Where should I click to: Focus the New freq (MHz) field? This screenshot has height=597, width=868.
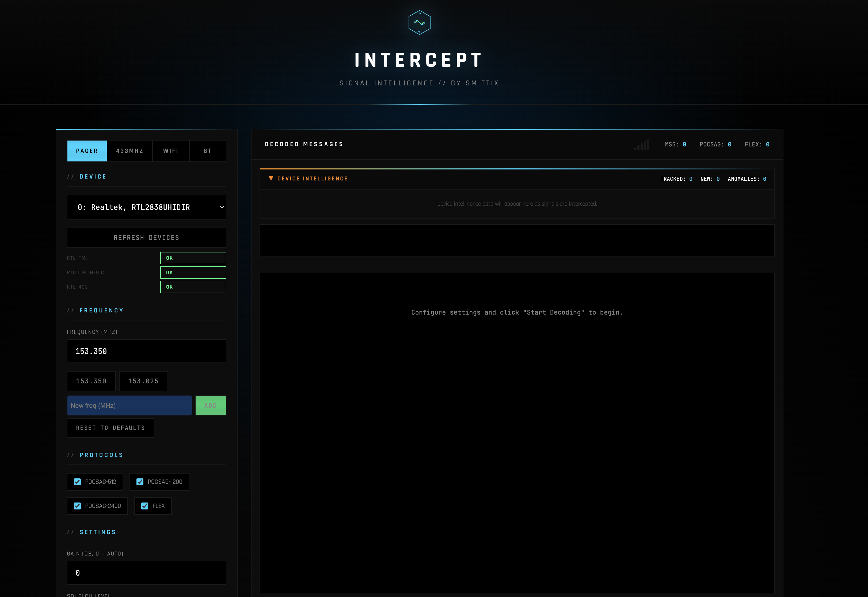pyautogui.click(x=129, y=406)
